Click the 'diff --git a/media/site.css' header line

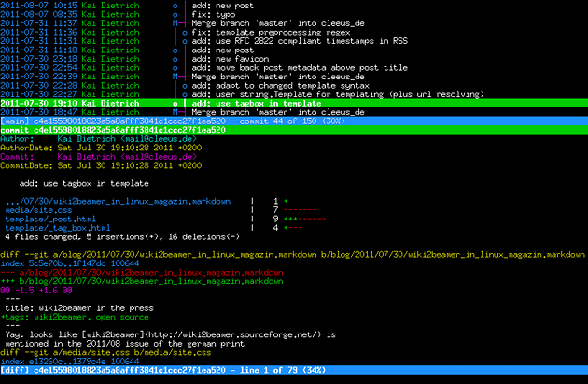(x=105, y=352)
